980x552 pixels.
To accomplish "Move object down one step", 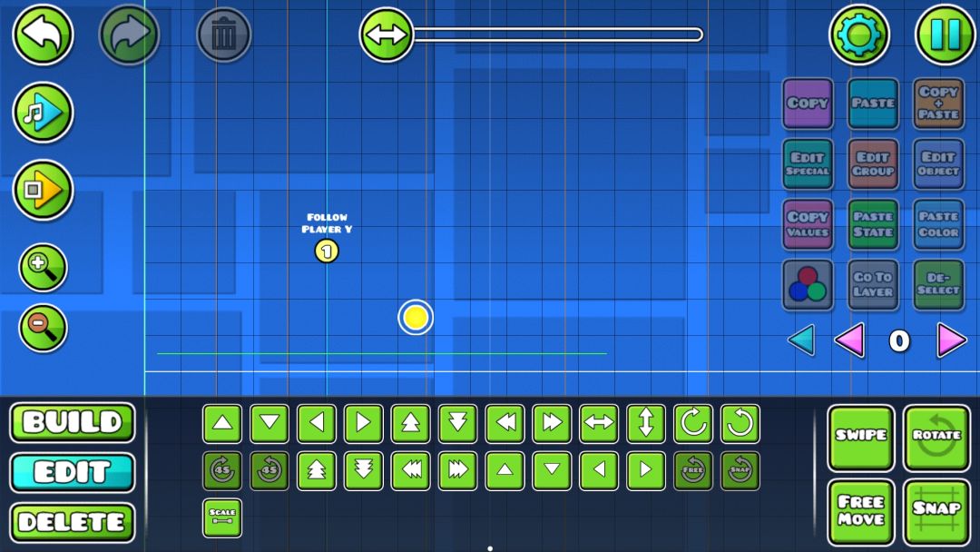I will click(269, 423).
